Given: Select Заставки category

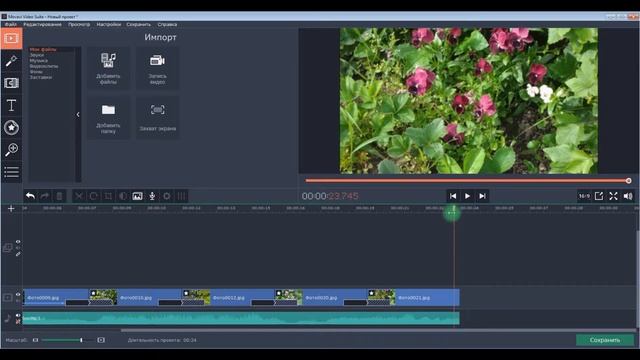Looking at the screenshot, I should click(41, 77).
